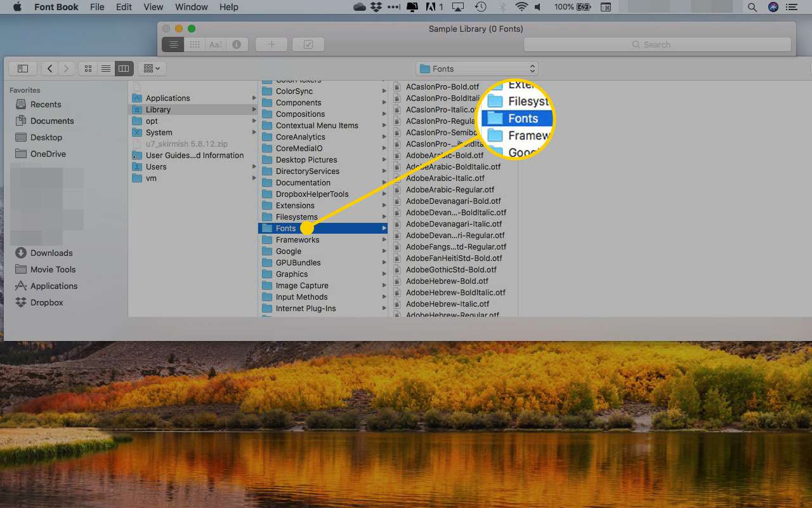Expand the Users folder arrow
This screenshot has height=508, width=812.
click(254, 166)
